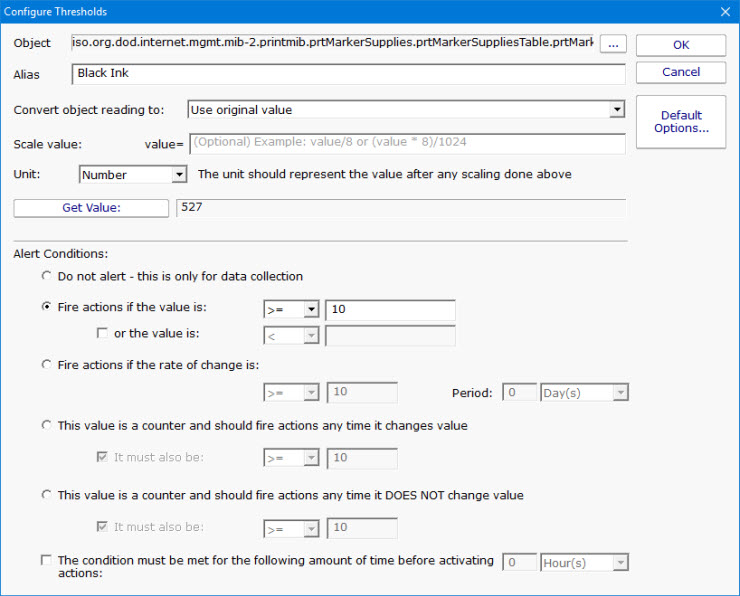Click the Cancel button
Viewport: 740px width, 596px height.
coord(681,72)
